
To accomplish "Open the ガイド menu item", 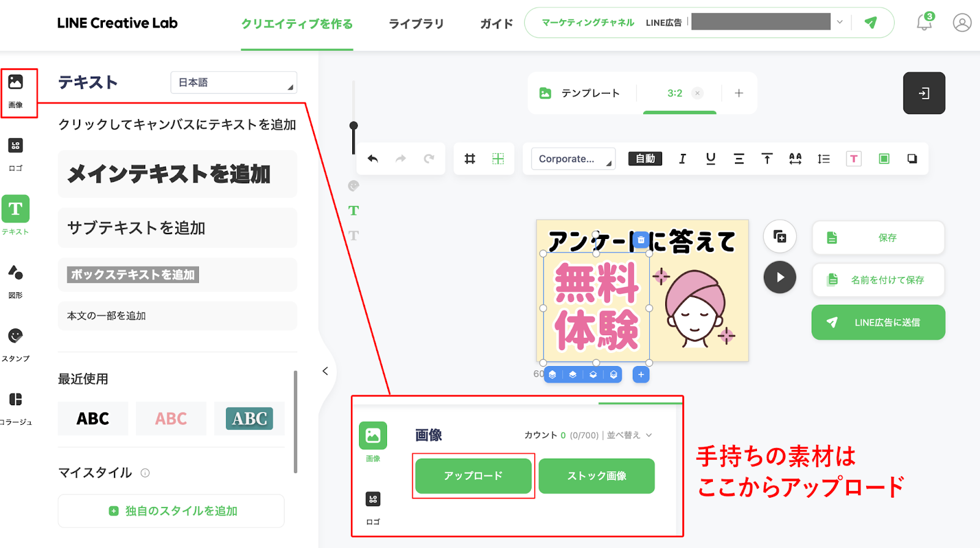I will pyautogui.click(x=496, y=24).
